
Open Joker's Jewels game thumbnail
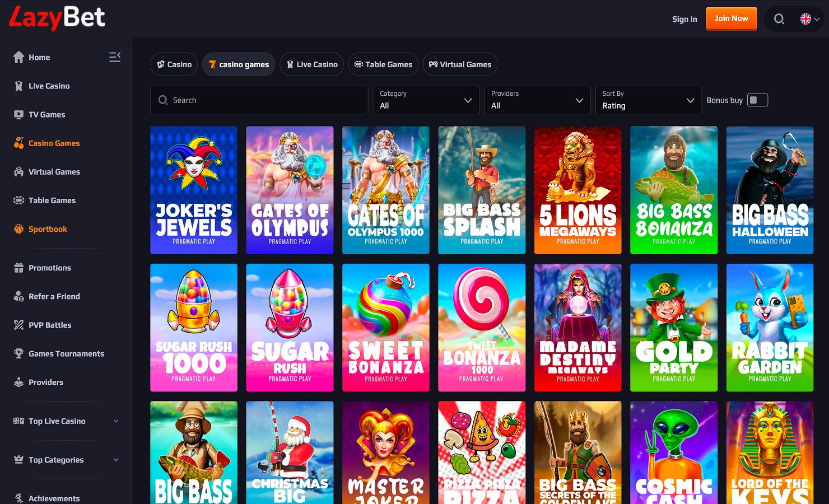pyautogui.click(x=194, y=190)
